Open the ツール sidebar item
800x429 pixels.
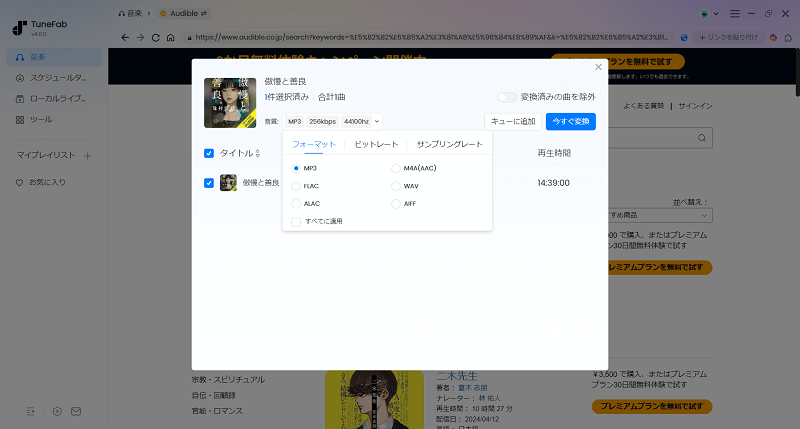click(x=54, y=119)
